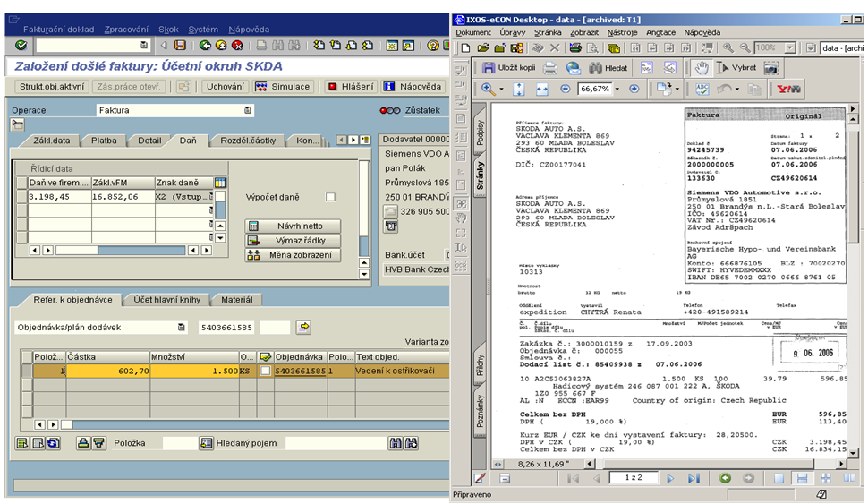This screenshot has height=504, width=868.
Task: Click the IXOS Open folder icon
Action: click(482, 47)
